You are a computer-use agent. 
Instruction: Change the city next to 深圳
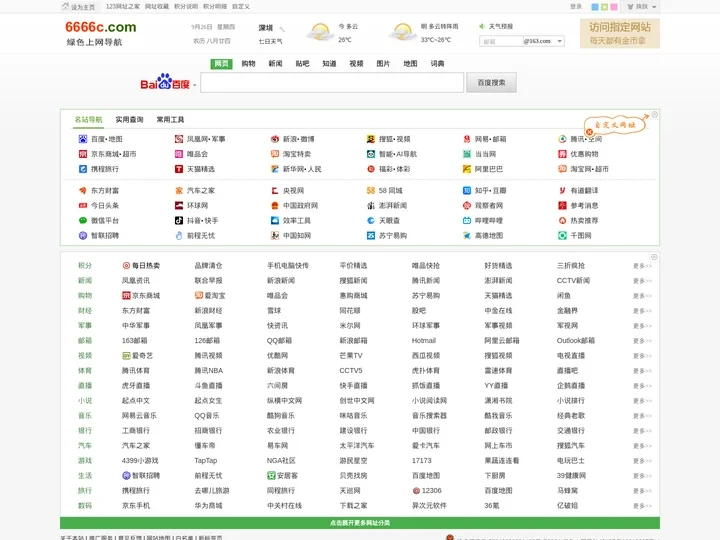tap(282, 29)
